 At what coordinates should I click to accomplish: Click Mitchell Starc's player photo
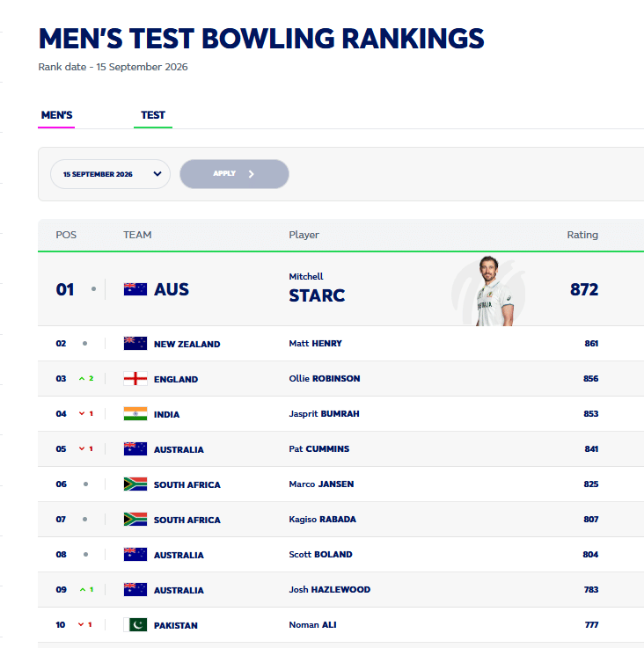(x=494, y=291)
